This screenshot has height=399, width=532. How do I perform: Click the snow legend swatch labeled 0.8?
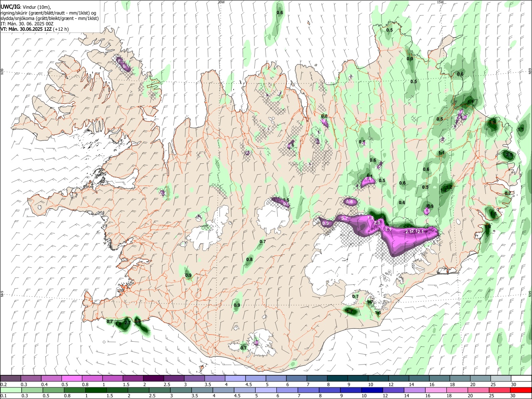click(x=92, y=379)
